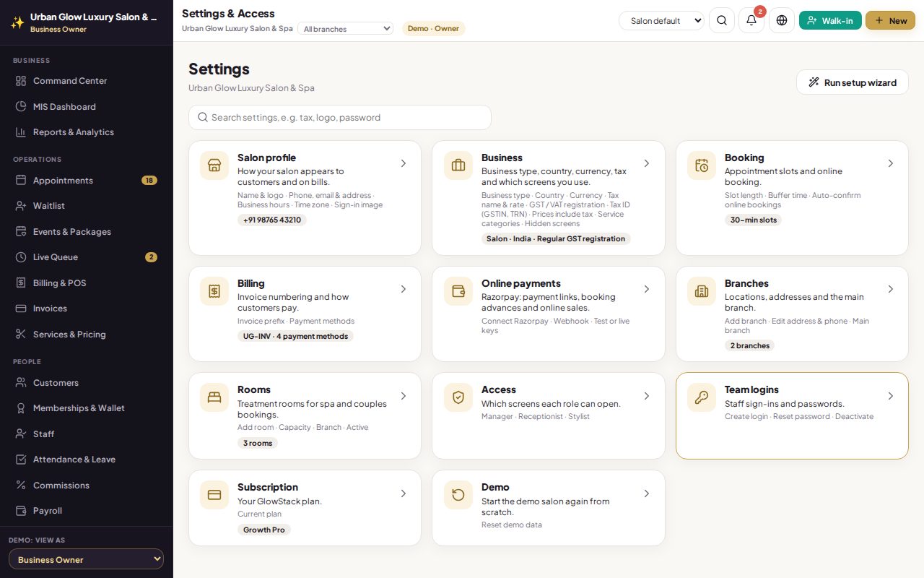Click the chevron on Access card
924x578 pixels.
(647, 396)
